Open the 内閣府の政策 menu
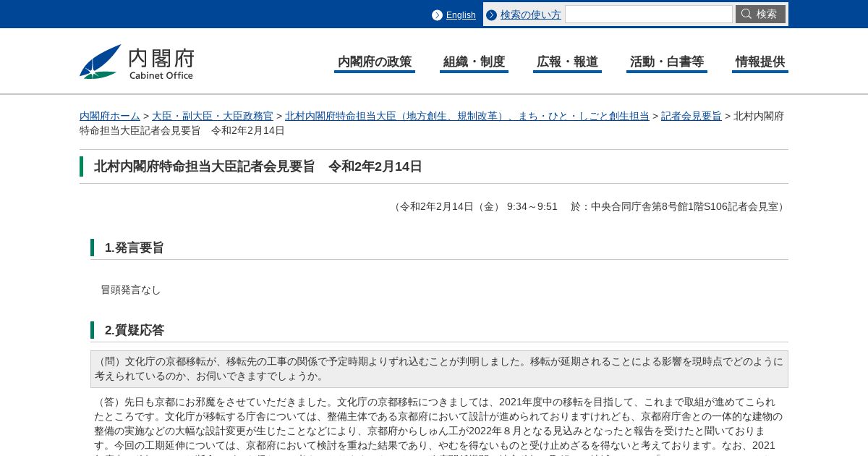This screenshot has width=868, height=456. (375, 62)
